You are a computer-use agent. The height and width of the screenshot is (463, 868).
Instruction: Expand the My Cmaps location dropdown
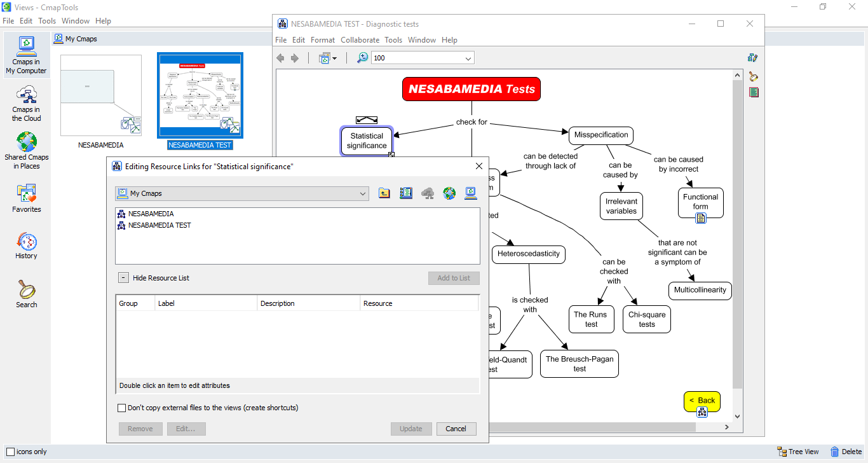pos(363,193)
